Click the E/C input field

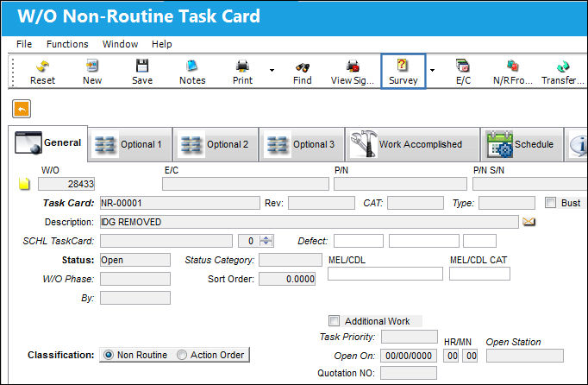pos(245,184)
